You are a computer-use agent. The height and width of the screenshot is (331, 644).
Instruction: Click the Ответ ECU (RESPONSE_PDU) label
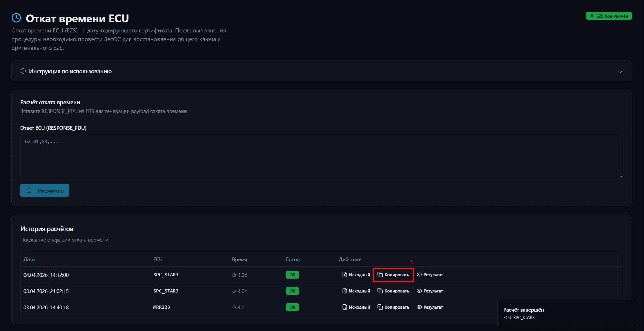point(53,128)
